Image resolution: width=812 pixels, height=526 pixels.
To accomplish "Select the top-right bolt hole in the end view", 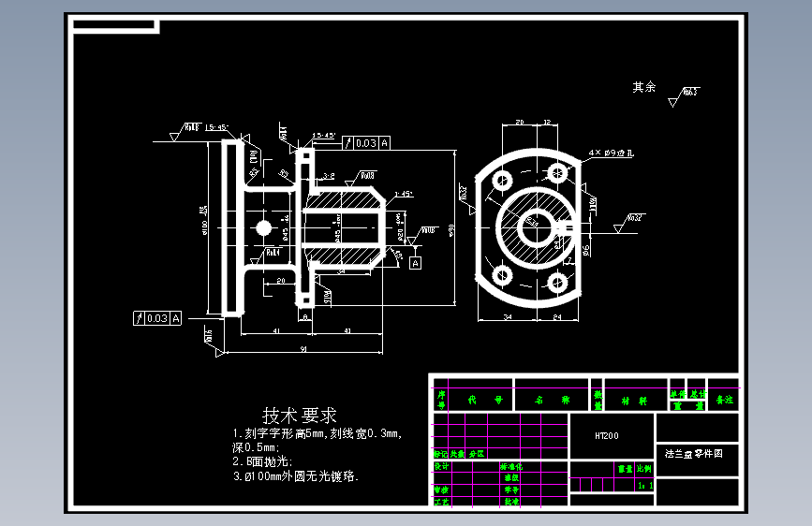I will click(557, 172).
